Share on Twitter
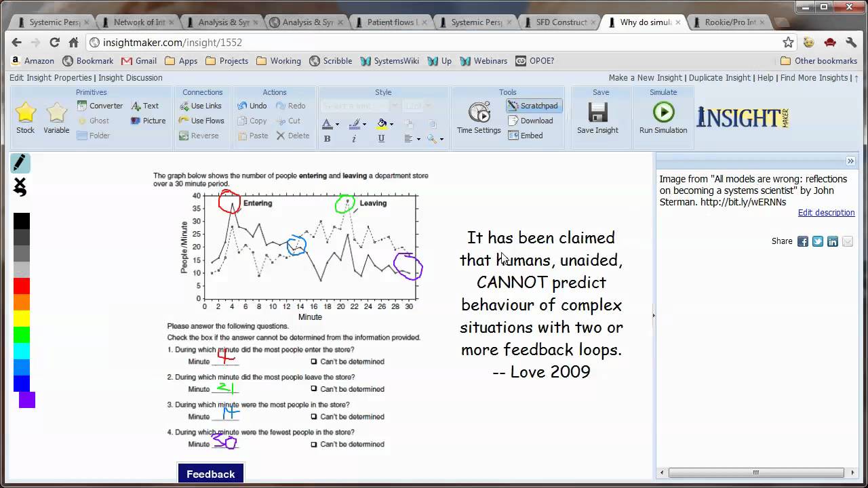868x488 pixels. 818,241
